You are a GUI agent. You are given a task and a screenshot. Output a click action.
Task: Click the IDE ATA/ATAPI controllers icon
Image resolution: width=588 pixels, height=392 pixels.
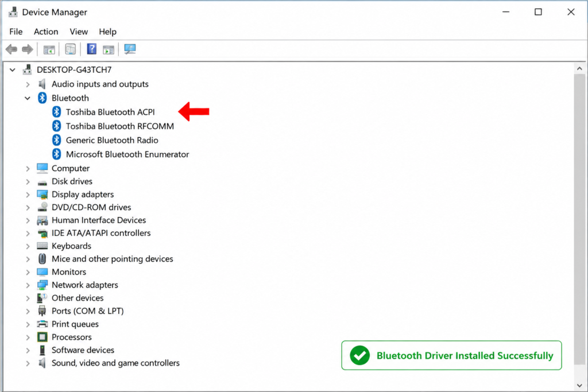coord(42,234)
